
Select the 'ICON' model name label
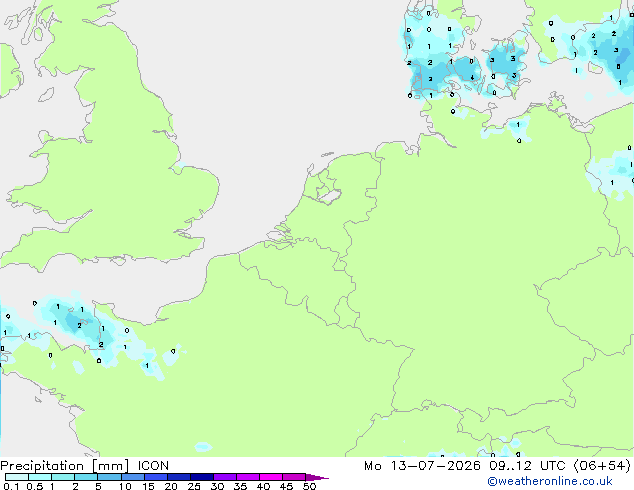point(153,466)
